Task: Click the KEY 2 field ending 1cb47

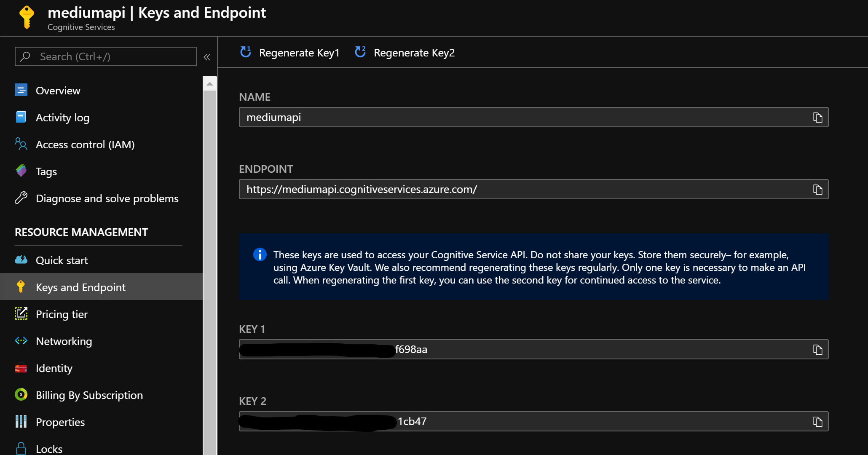Action: coord(533,421)
